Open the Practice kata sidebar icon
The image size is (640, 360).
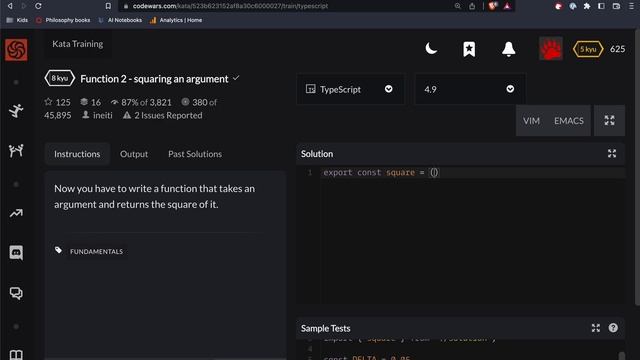16,111
